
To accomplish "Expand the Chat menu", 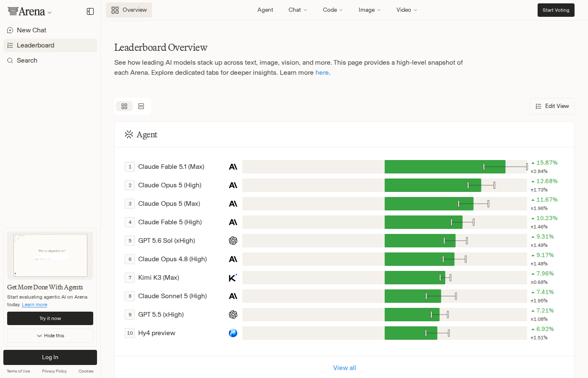I will 298,10.
